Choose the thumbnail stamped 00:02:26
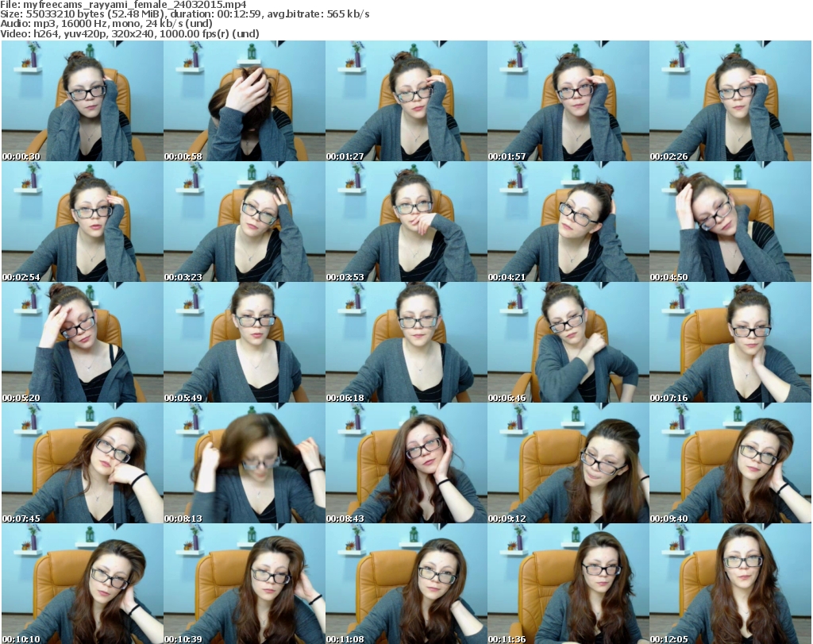Screen dimensions: 813x644 [x=730, y=101]
